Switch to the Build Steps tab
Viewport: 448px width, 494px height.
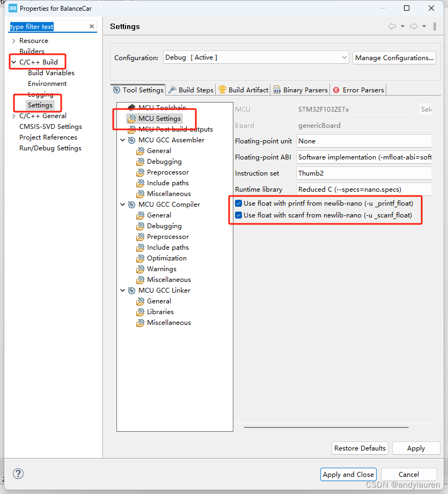point(191,90)
